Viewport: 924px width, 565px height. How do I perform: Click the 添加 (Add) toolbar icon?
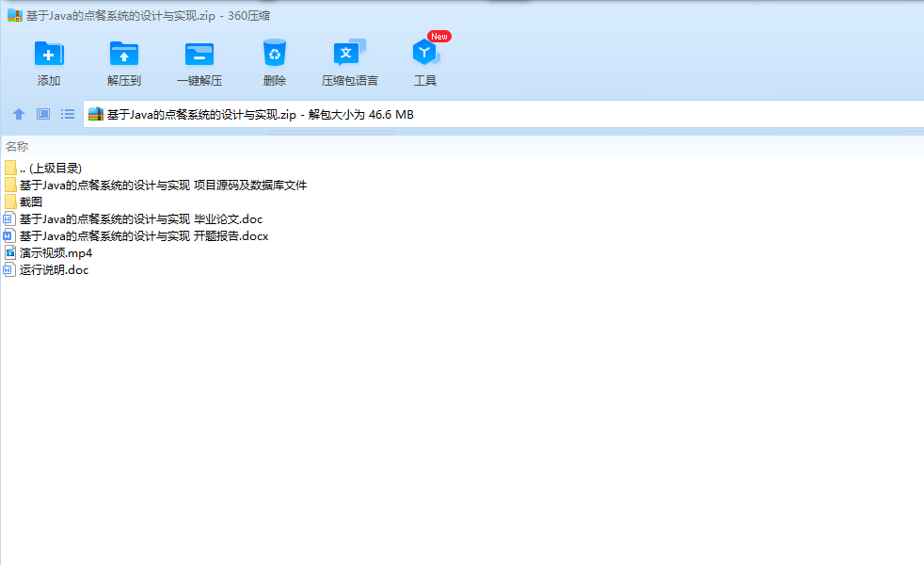tap(49, 54)
